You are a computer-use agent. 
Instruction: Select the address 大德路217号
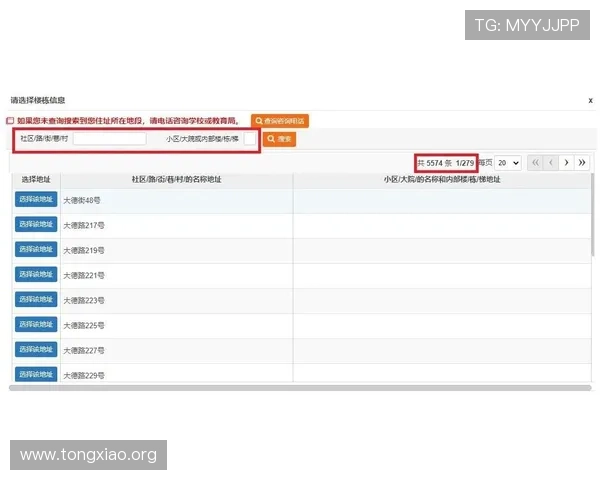[x=36, y=224]
